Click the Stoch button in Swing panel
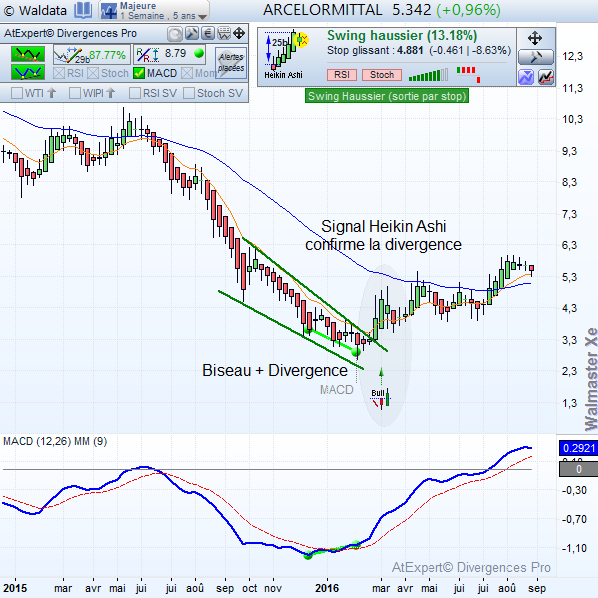The width and height of the screenshot is (598, 598). click(382, 75)
